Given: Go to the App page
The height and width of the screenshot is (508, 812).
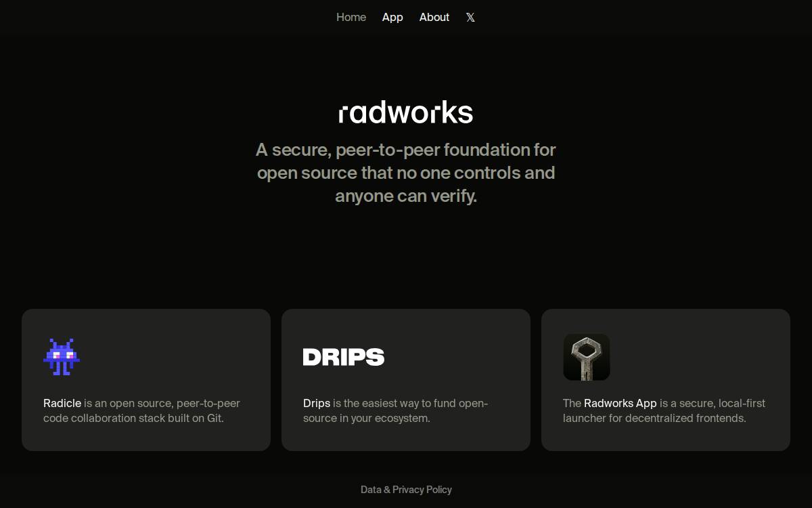Looking at the screenshot, I should [x=392, y=17].
